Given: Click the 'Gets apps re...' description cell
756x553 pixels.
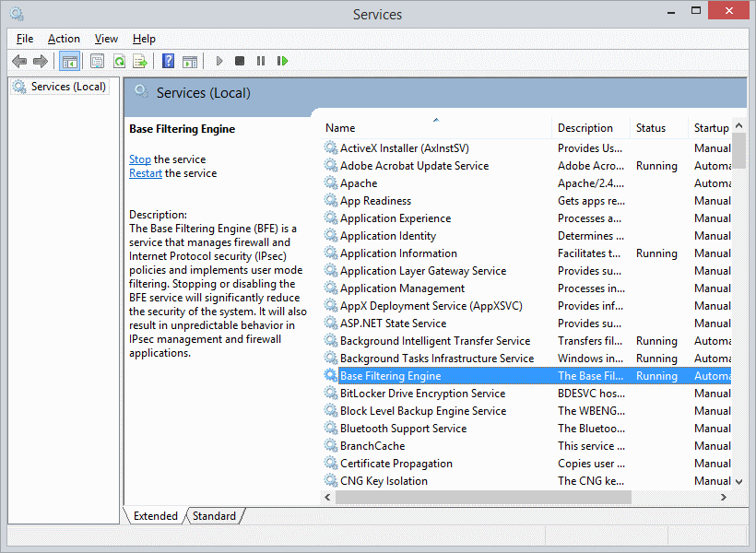Looking at the screenshot, I should [x=591, y=201].
